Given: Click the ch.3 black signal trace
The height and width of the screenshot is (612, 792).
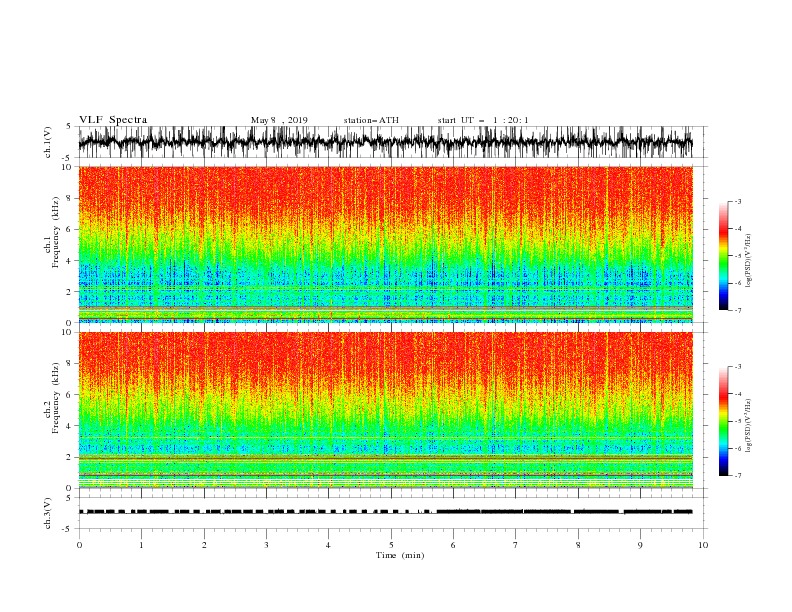Looking at the screenshot, I should point(385,512).
